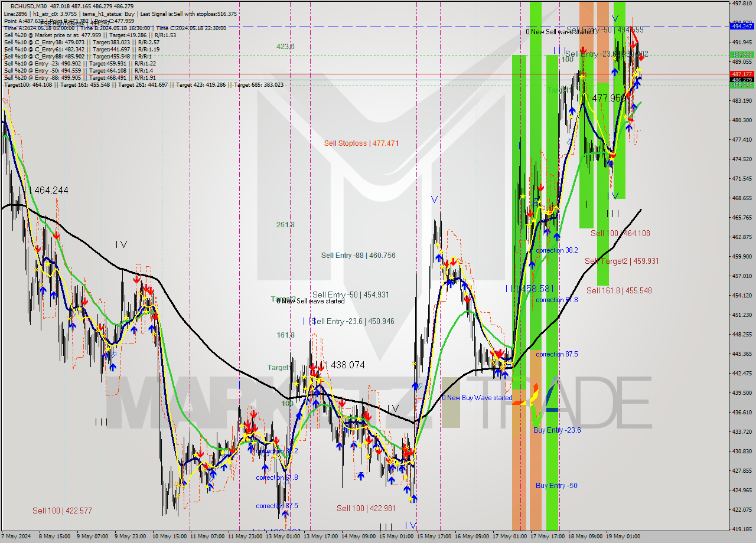Click the 442.475 price axis value
The image size is (756, 543).
[742, 373]
